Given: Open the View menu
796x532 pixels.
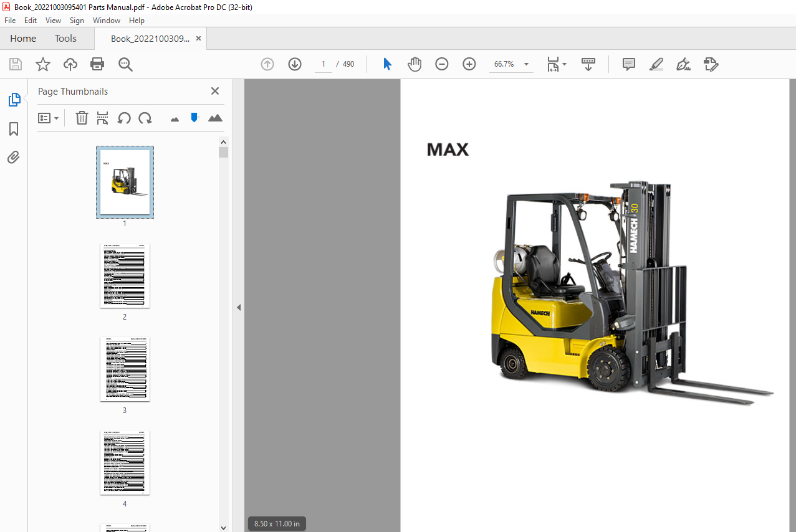Looking at the screenshot, I should coord(53,21).
